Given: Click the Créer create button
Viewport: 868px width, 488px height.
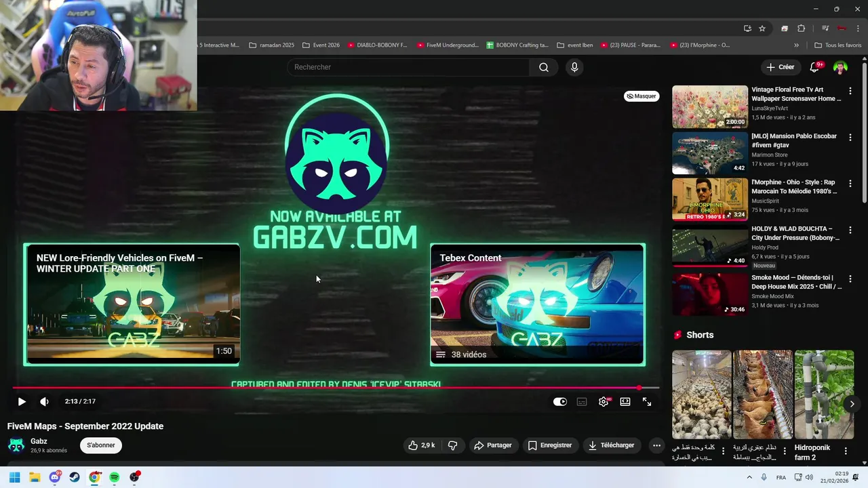Looking at the screenshot, I should 781,67.
